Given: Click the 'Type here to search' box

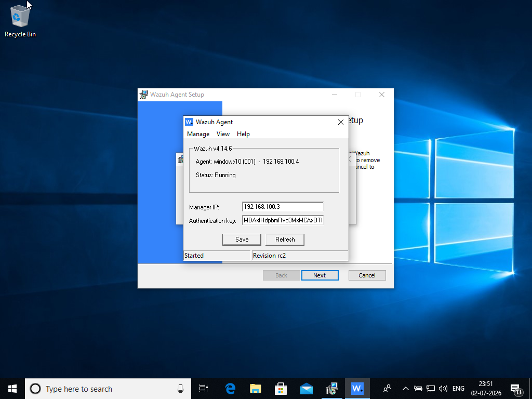Looking at the screenshot, I should (x=108, y=389).
